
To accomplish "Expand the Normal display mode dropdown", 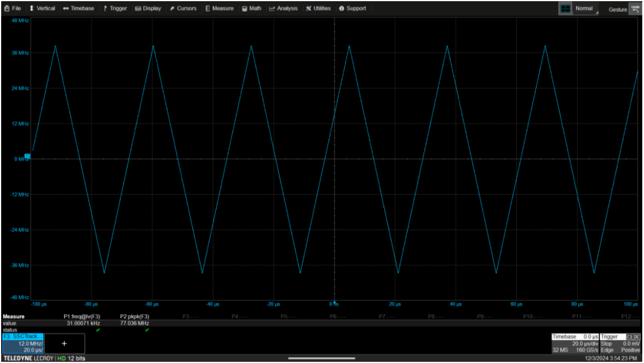I will point(586,8).
